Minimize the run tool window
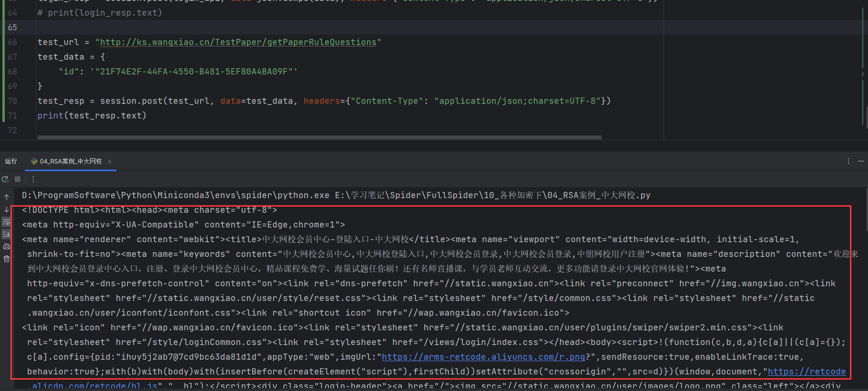Screen dimensions: 868x391 pos(860,162)
